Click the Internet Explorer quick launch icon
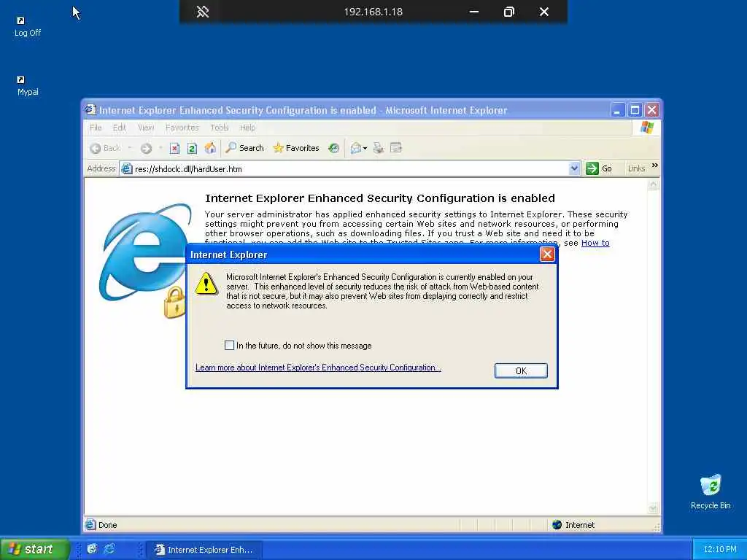Image resolution: width=747 pixels, height=560 pixels. click(x=109, y=549)
